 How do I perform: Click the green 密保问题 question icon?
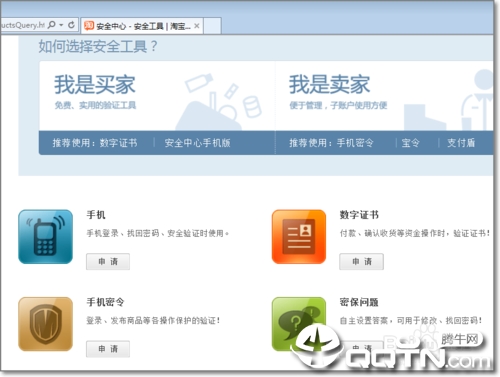pyautogui.click(x=299, y=324)
